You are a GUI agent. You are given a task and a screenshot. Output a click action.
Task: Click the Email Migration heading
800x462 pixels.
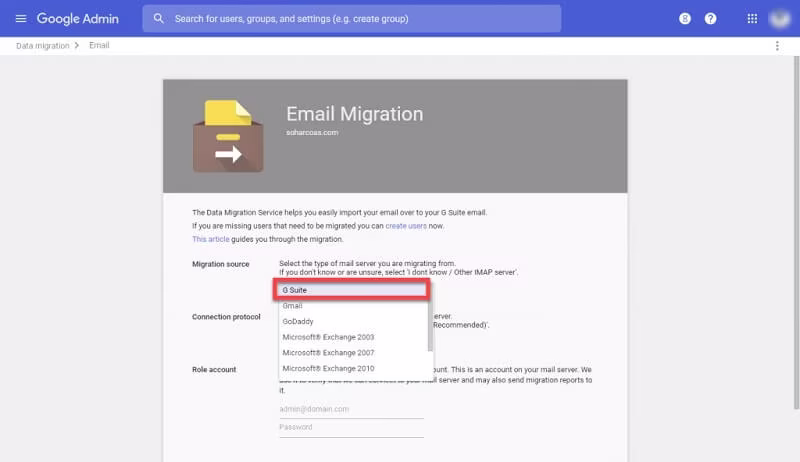[355, 114]
